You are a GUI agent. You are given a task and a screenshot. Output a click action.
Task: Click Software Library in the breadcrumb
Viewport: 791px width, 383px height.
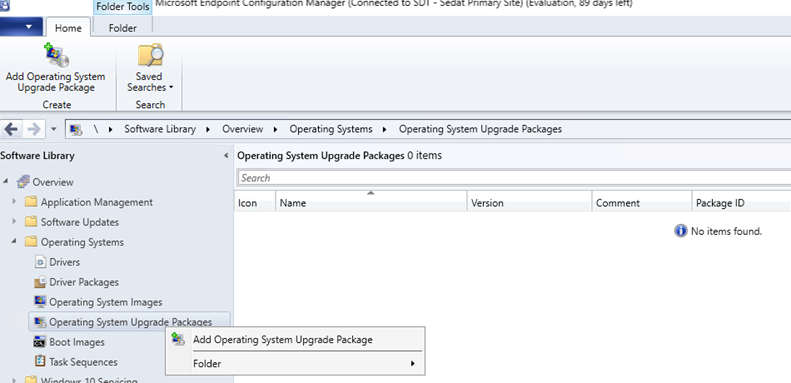tap(160, 129)
